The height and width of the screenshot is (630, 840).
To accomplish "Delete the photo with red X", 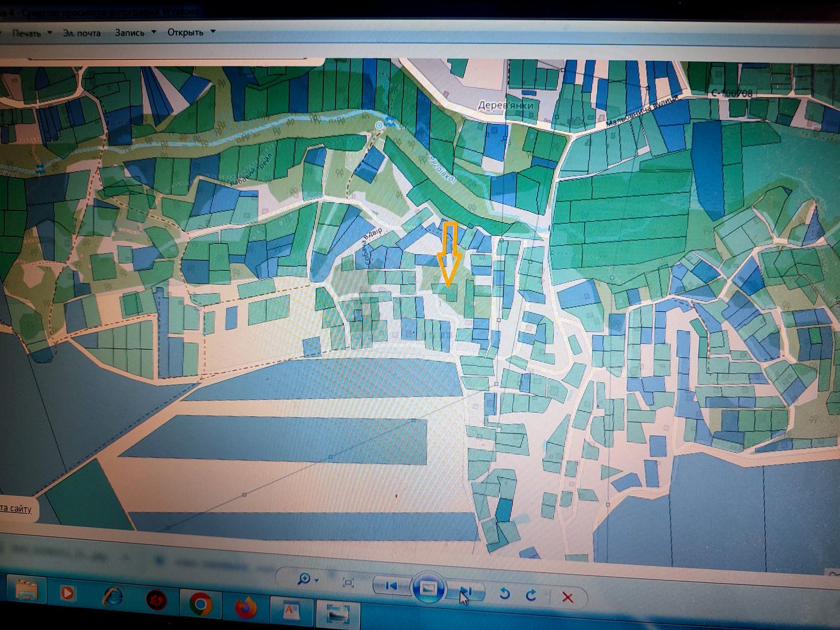I will click(x=568, y=597).
